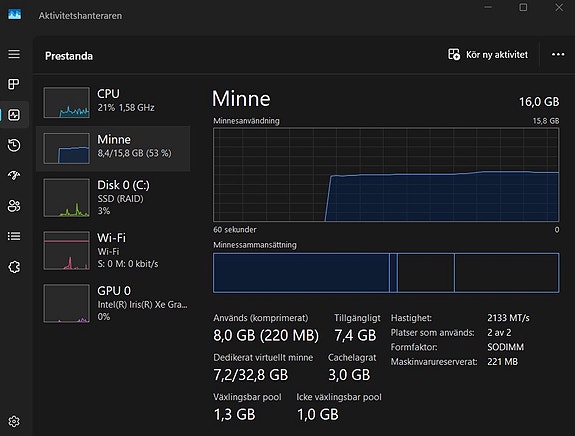Viewport: 575px width, 436px height.
Task: Click the 'Hastighet:' label
Action: pyautogui.click(x=411, y=318)
